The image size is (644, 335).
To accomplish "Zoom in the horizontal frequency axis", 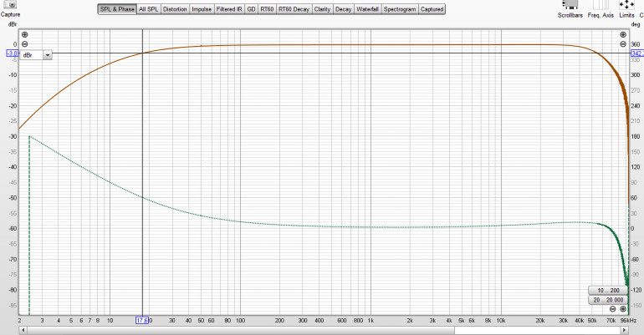I will tap(623, 309).
